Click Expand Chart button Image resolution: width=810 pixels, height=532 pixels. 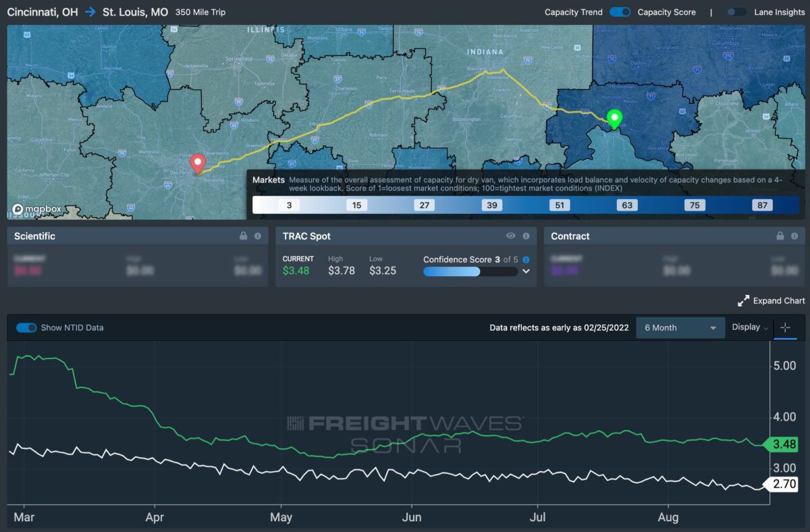[x=772, y=300]
